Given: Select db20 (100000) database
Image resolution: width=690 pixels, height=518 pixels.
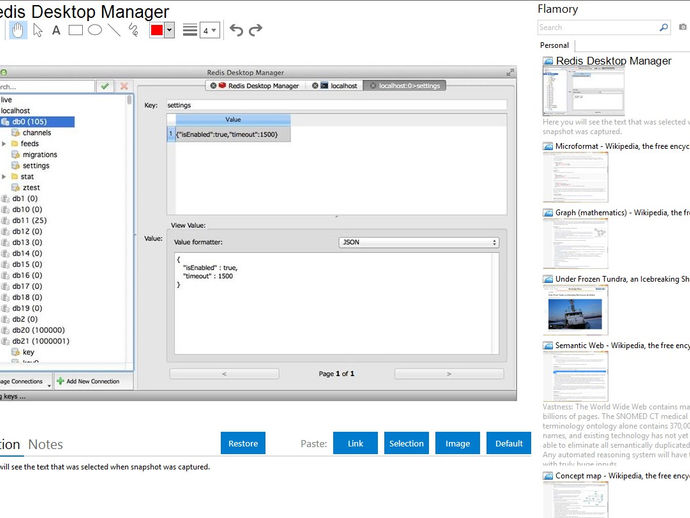Looking at the screenshot, I should [x=38, y=330].
